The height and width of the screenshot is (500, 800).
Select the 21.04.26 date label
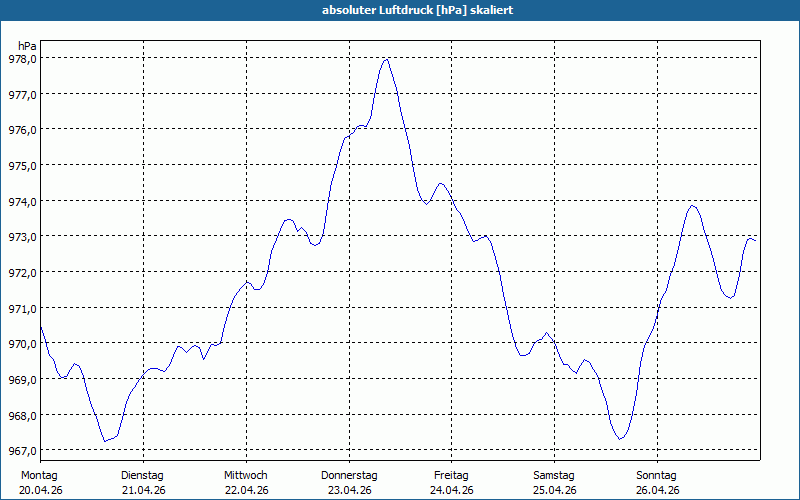click(144, 491)
